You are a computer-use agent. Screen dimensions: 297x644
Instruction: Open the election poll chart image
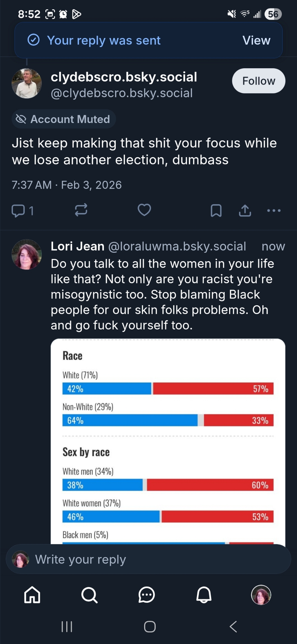point(168,441)
